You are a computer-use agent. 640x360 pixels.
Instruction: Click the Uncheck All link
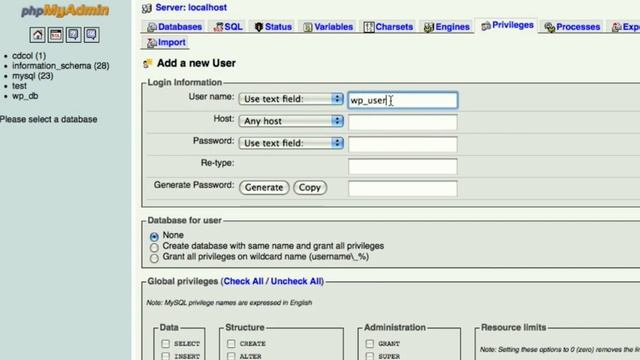click(x=296, y=281)
